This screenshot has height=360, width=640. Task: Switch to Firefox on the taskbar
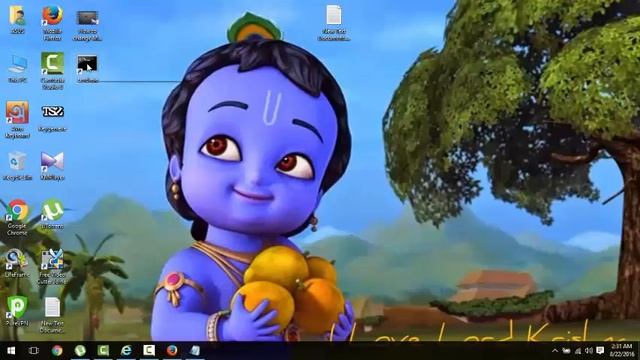click(172, 351)
